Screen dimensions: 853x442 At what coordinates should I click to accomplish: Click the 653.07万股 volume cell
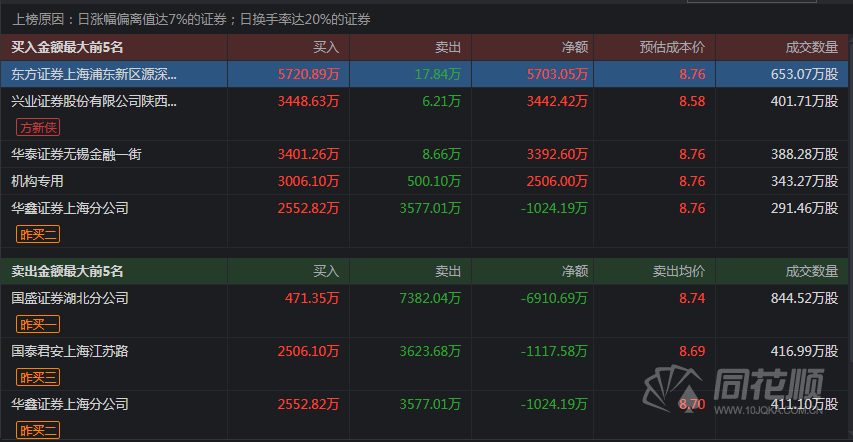[x=805, y=75]
